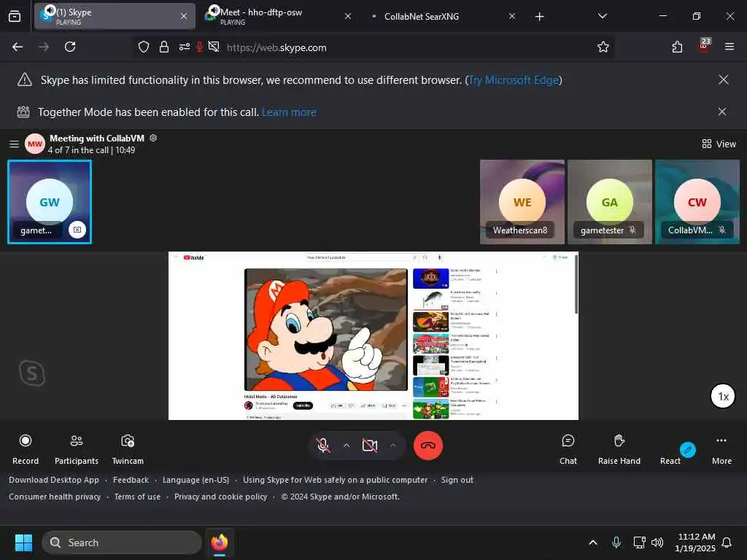Open the hamburger sidebar menu in Skype

15,144
